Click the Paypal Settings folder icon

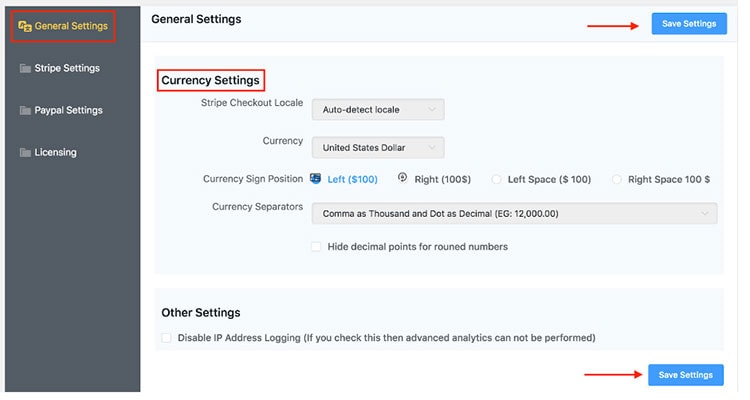click(25, 111)
